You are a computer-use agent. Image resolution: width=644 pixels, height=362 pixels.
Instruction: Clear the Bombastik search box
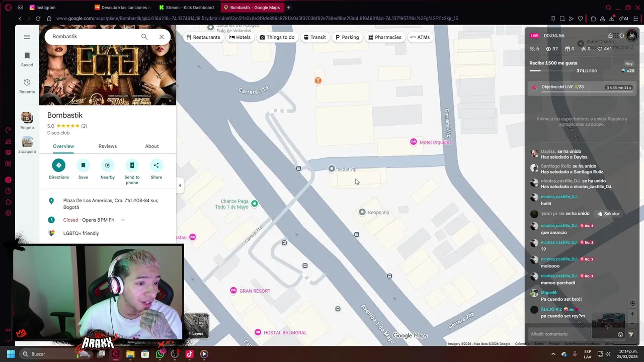click(x=162, y=37)
